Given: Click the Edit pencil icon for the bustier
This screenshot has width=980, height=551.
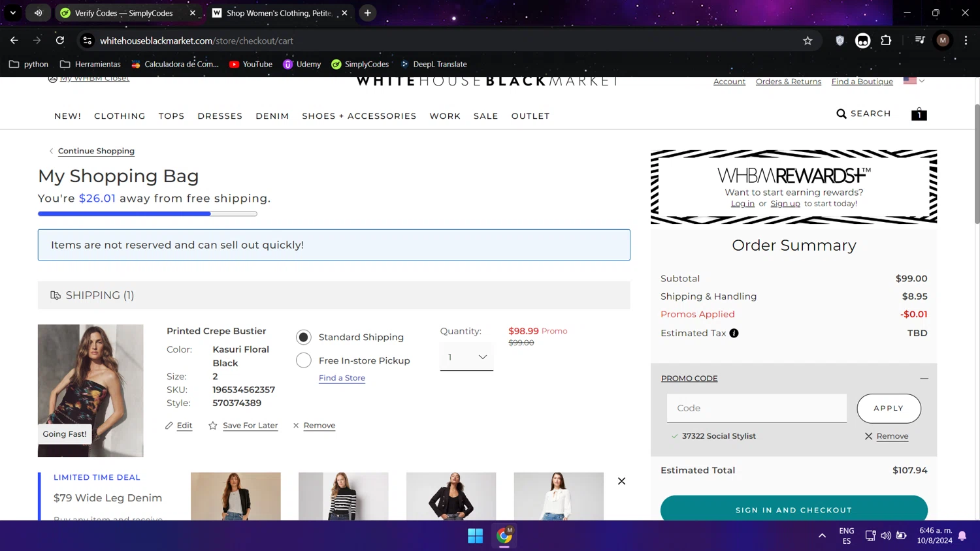Looking at the screenshot, I should tap(169, 426).
